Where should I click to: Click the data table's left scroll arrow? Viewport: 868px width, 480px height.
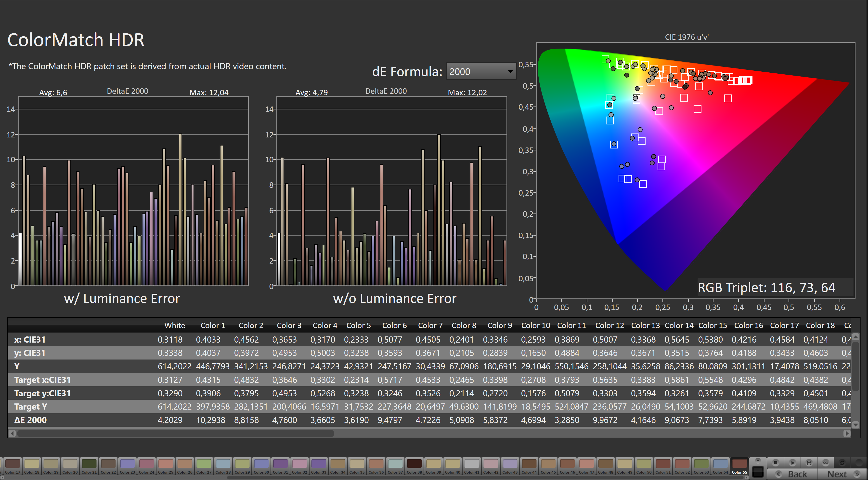(12, 433)
